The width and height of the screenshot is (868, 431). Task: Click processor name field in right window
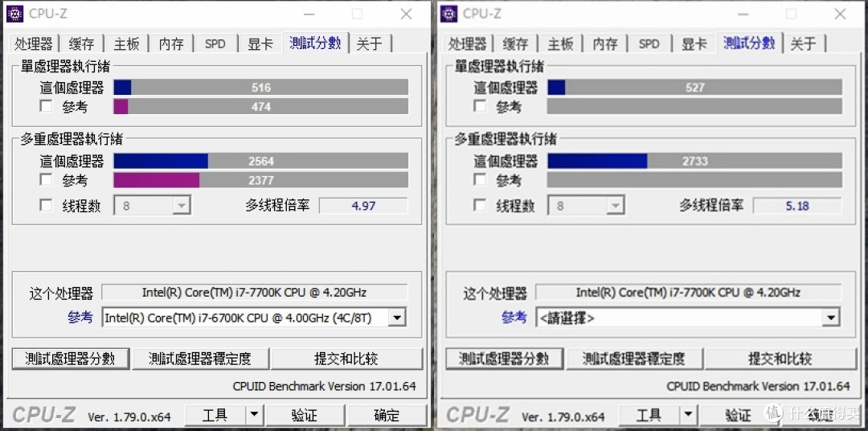(689, 292)
